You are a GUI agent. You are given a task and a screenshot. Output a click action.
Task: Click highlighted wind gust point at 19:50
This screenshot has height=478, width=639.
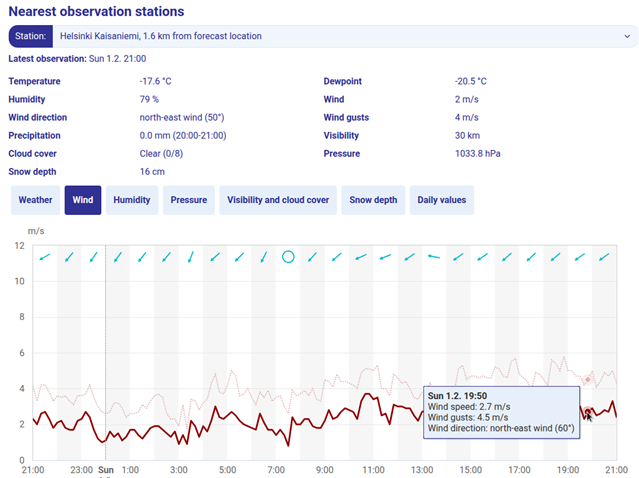(588, 380)
